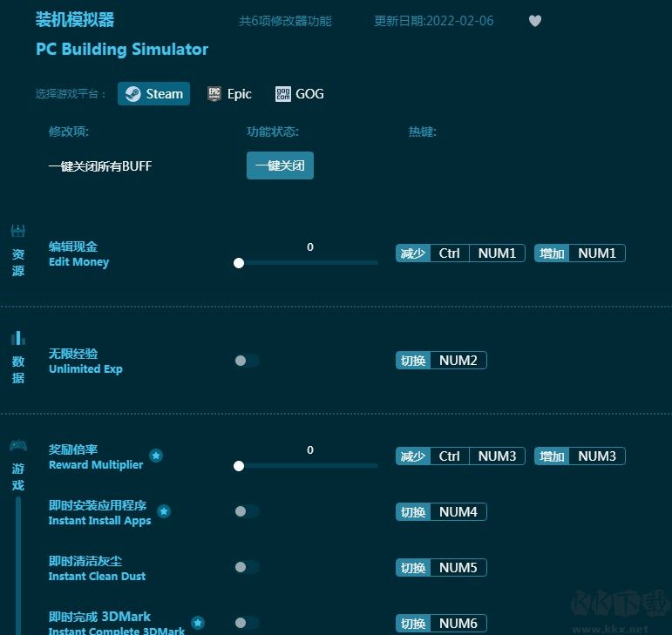Click star badge beside Instant Install Apps
The height and width of the screenshot is (635, 672).
164,511
